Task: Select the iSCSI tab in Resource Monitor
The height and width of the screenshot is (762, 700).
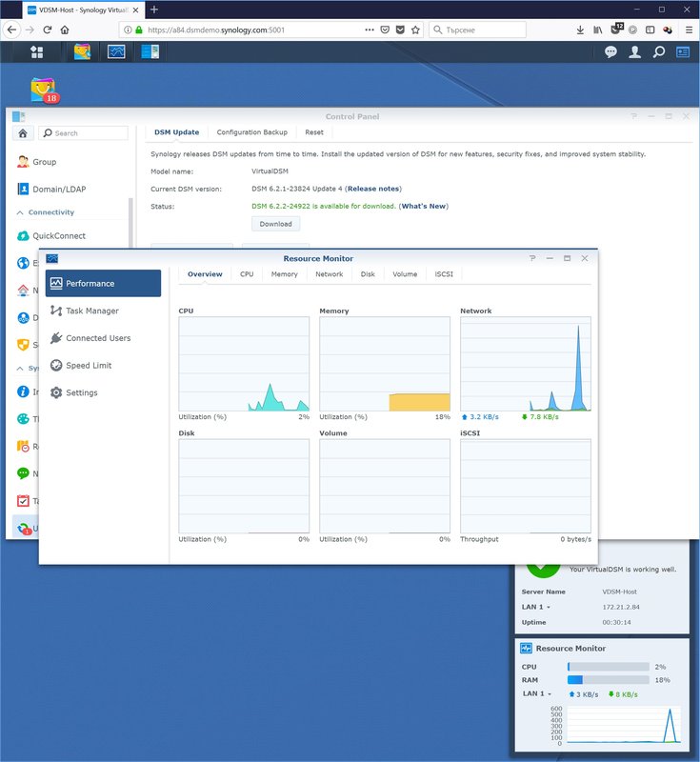Action: [444, 274]
